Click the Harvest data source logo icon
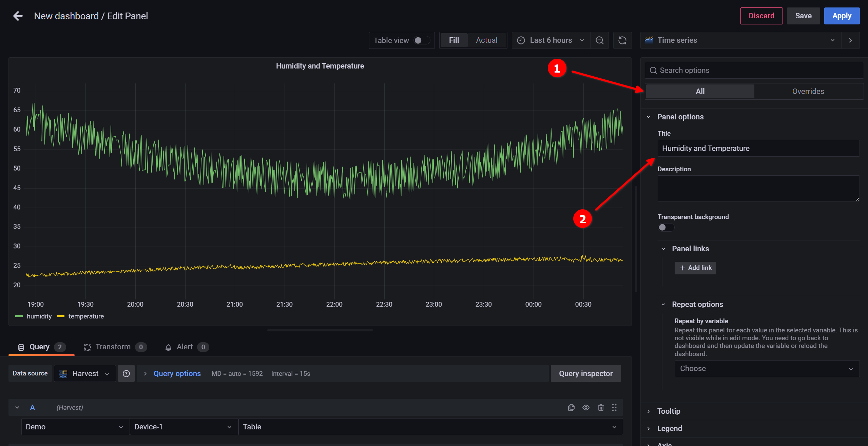868x446 pixels. pyautogui.click(x=63, y=374)
